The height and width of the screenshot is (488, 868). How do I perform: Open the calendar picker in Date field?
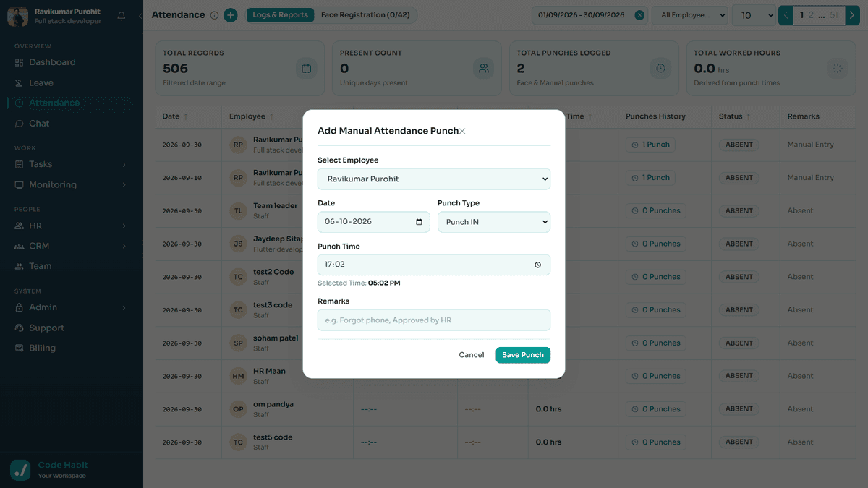(x=420, y=222)
